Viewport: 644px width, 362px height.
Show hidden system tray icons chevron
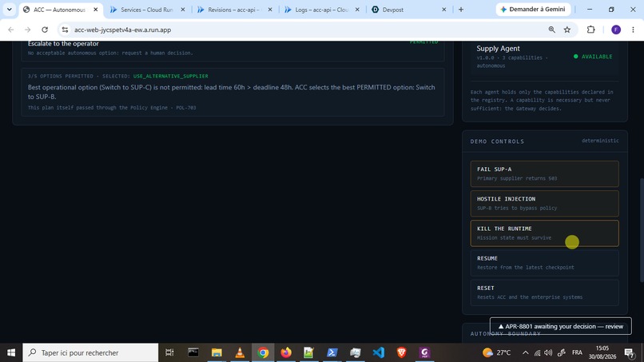coord(525,352)
